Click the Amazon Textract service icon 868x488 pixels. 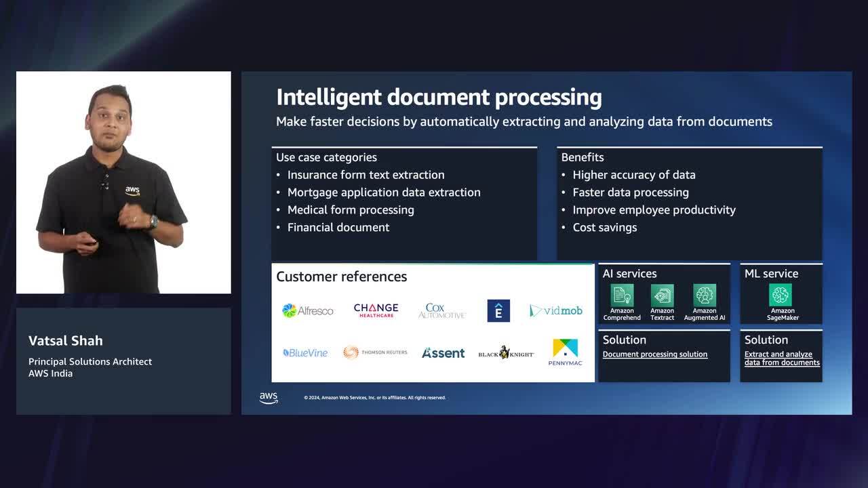point(662,295)
